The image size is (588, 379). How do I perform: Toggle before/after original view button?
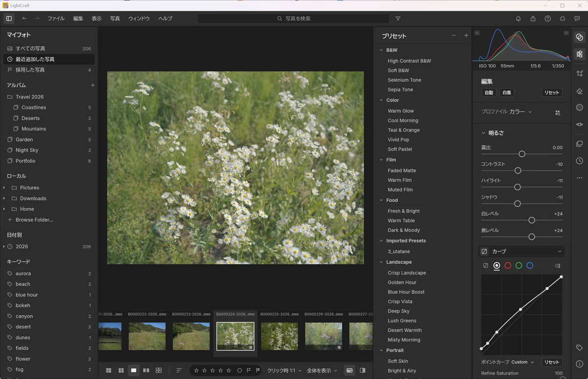363,370
